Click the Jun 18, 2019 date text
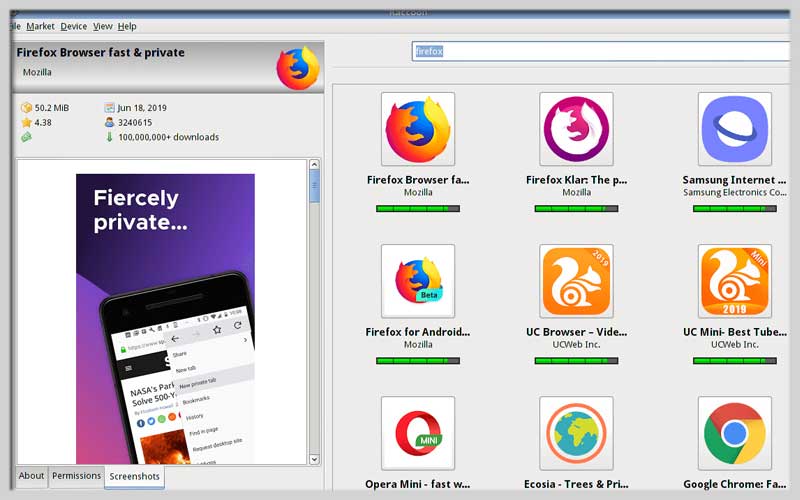Viewport: 800px width, 500px height. (142, 108)
